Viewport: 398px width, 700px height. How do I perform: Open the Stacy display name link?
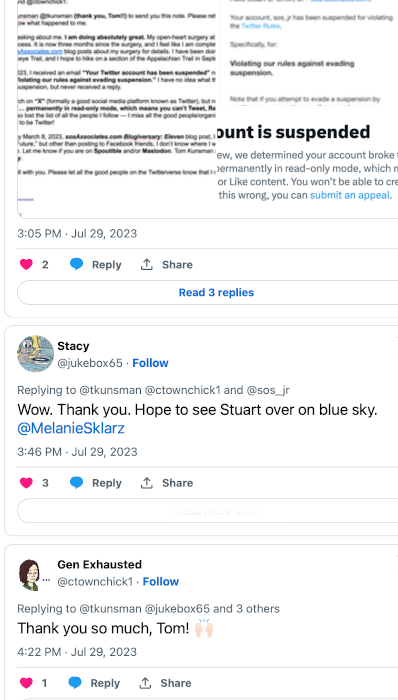click(73, 346)
